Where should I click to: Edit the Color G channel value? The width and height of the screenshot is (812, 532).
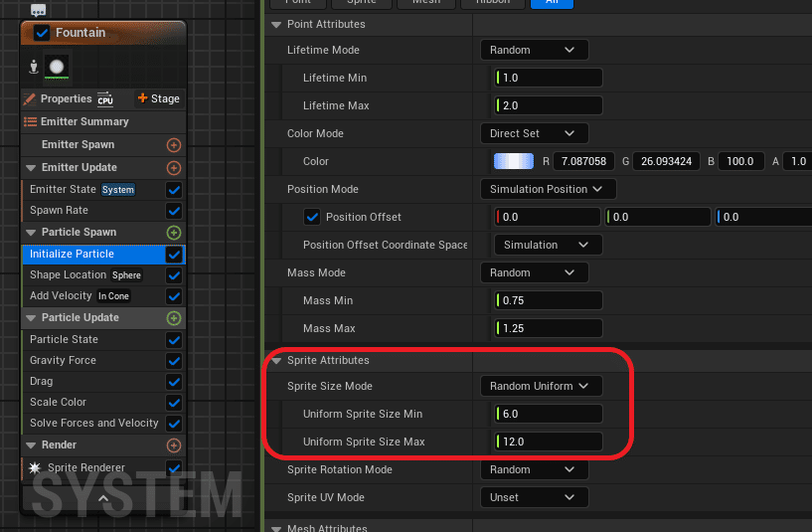(666, 161)
